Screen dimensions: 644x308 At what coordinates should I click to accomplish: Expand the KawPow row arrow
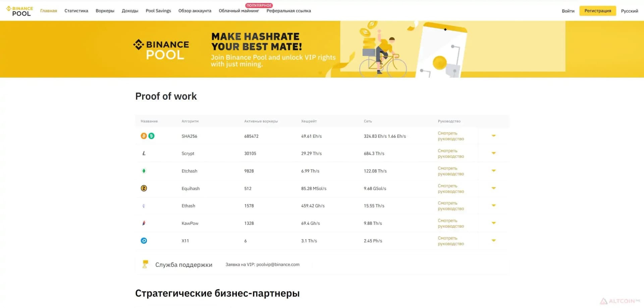click(x=493, y=223)
